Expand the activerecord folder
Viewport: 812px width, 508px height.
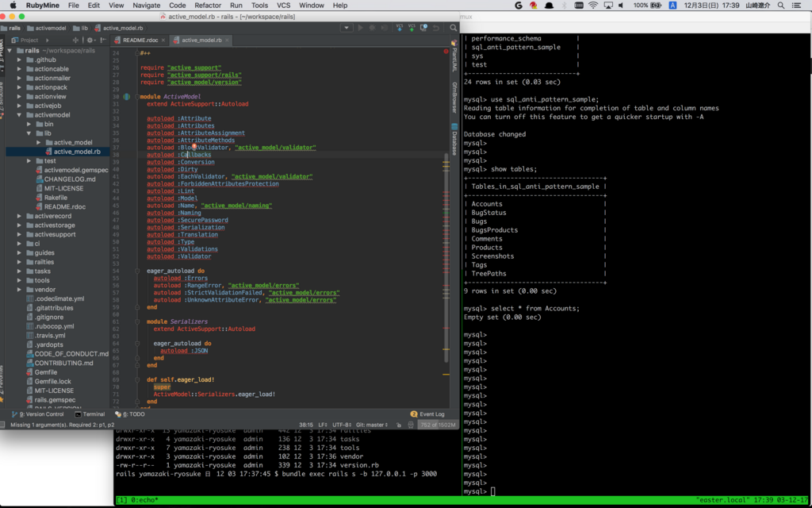pyautogui.click(x=19, y=216)
